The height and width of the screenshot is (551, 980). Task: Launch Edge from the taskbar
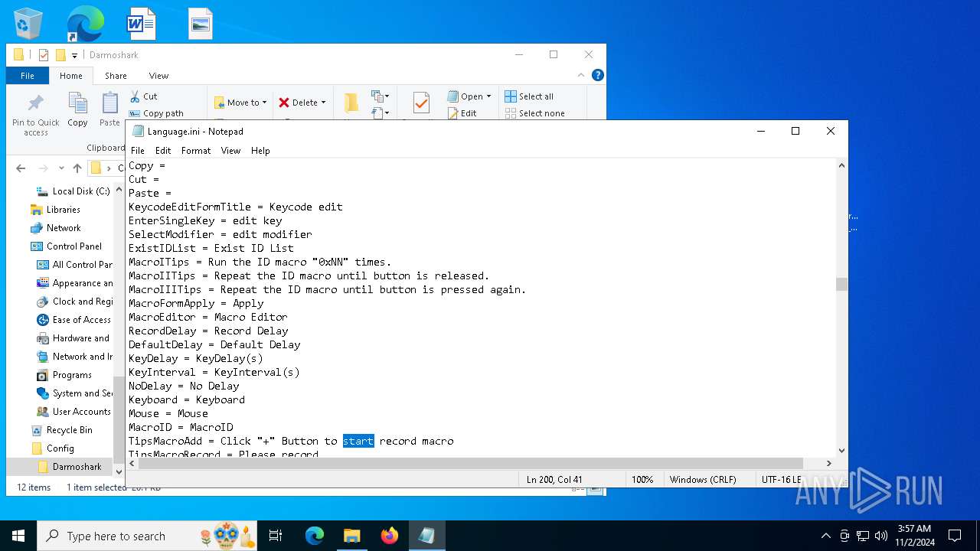(x=315, y=536)
